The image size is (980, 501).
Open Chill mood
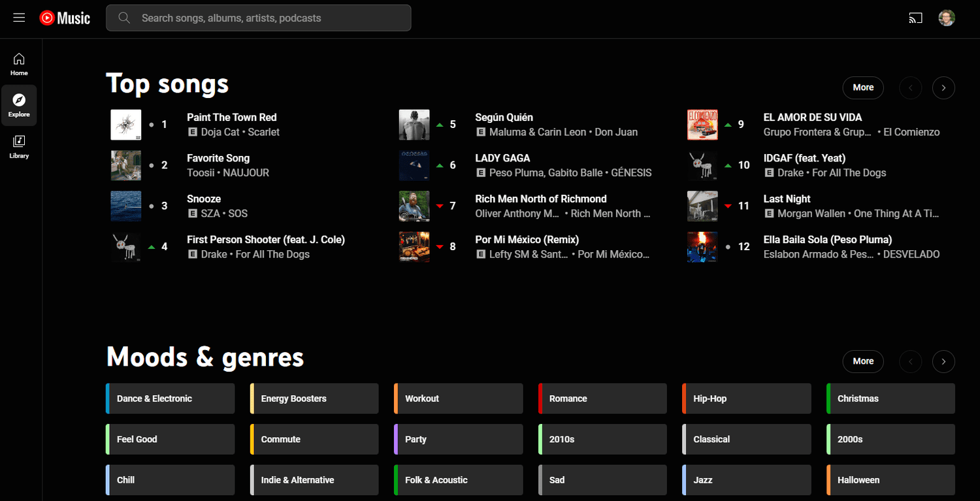coord(170,480)
